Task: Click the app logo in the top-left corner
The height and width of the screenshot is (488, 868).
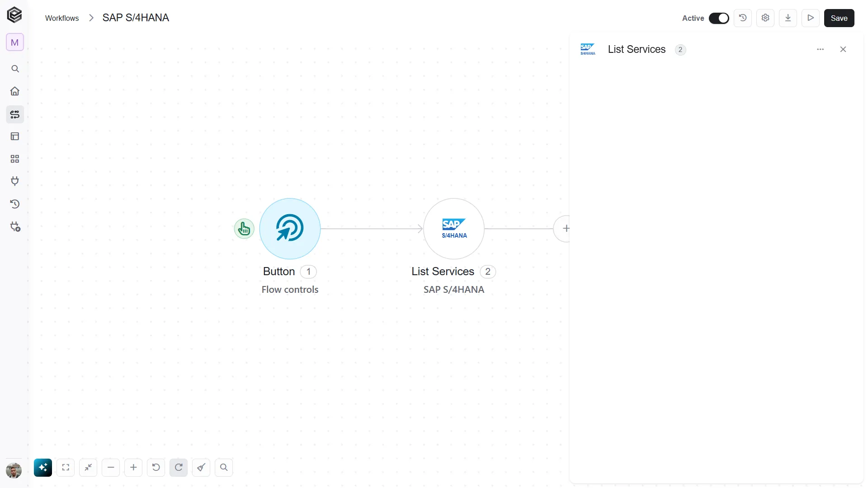Action: click(14, 15)
